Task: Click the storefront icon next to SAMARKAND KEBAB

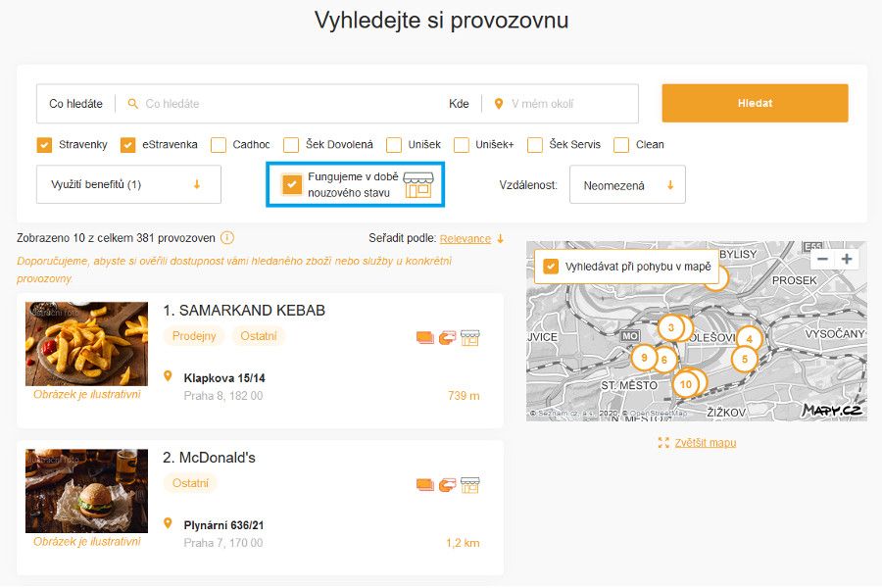Action: [x=470, y=337]
